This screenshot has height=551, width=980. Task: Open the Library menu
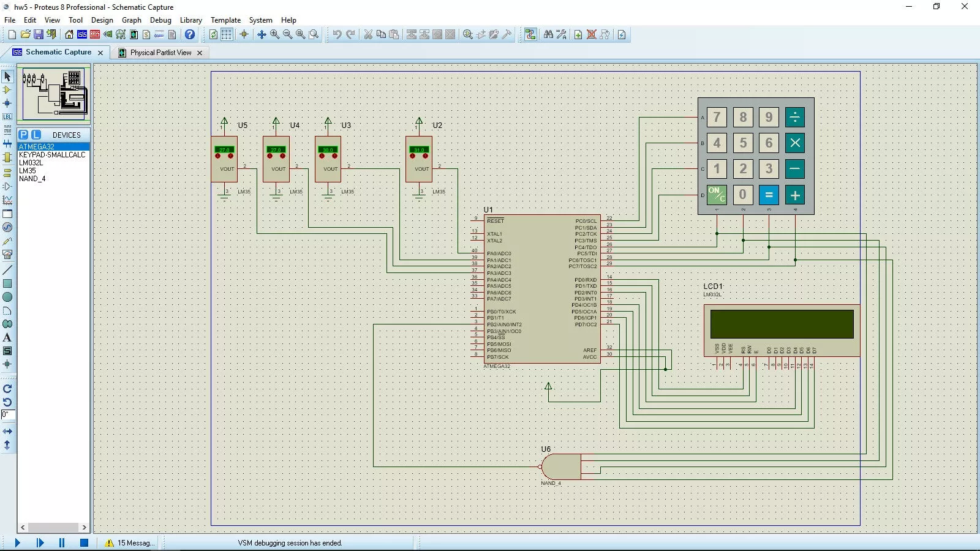coord(190,20)
